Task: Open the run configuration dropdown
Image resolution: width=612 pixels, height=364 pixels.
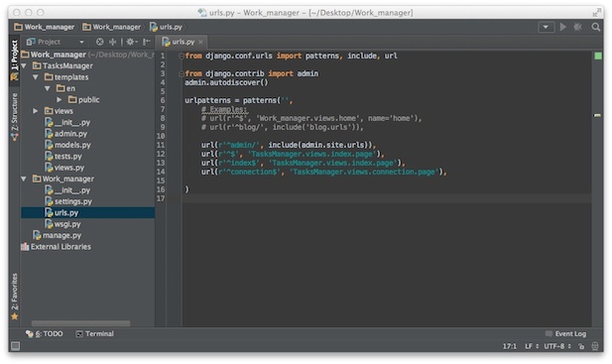Action: click(546, 27)
